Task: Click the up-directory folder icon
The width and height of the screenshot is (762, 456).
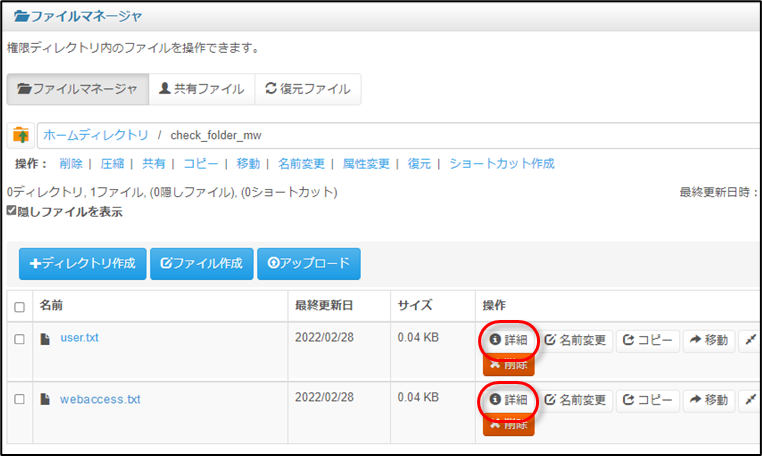Action: (21, 135)
